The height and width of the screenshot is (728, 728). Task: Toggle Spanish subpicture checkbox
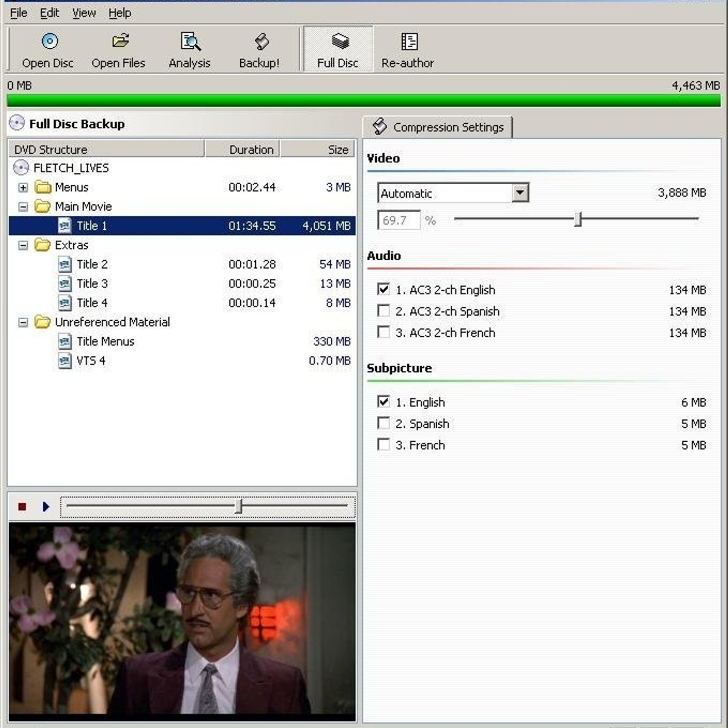pos(384,423)
